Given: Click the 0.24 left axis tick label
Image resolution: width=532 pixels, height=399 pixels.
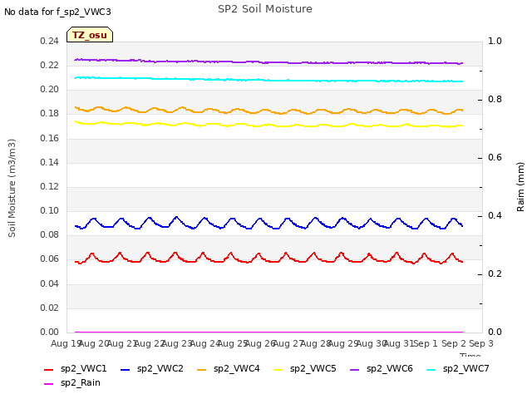Looking at the screenshot, I should tap(50, 41).
